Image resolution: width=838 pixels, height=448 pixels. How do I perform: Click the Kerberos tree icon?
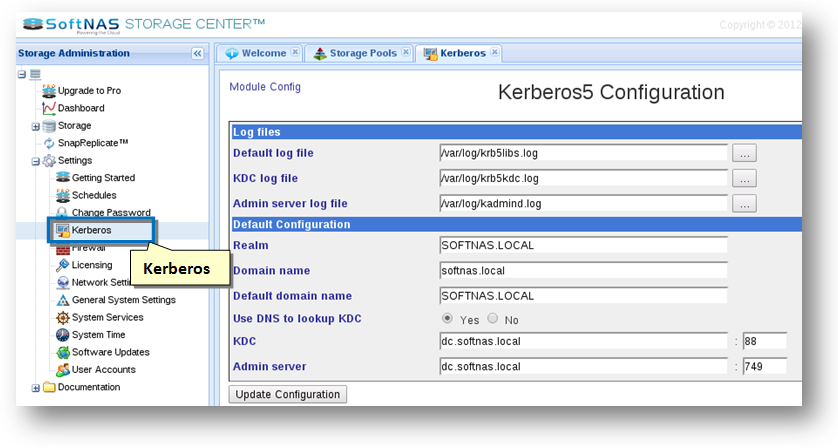click(63, 230)
